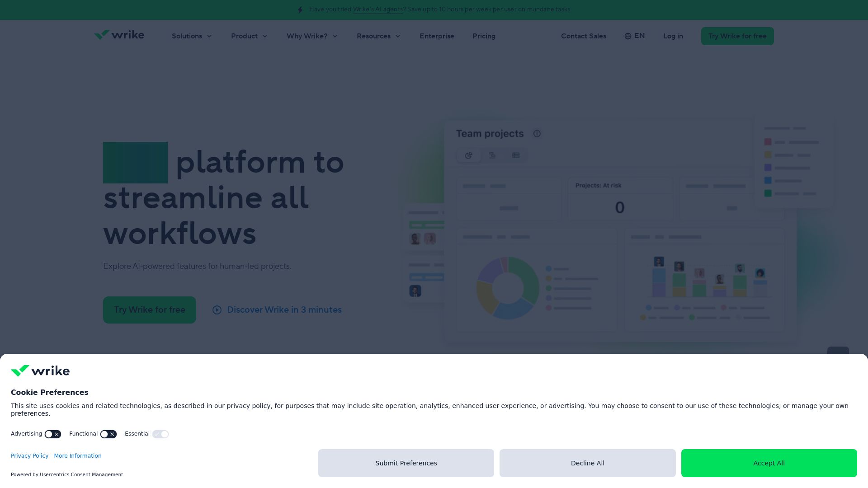The width and height of the screenshot is (868, 488).
Task: Click the Wrike logo in navigation bar
Action: [119, 35]
